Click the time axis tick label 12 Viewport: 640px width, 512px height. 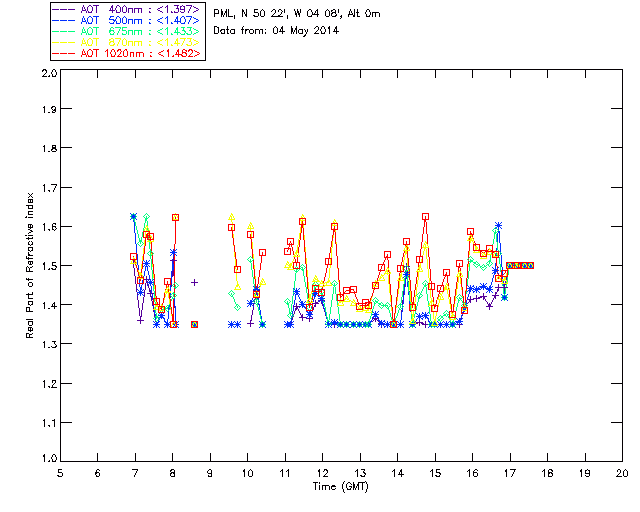pyautogui.click(x=323, y=473)
